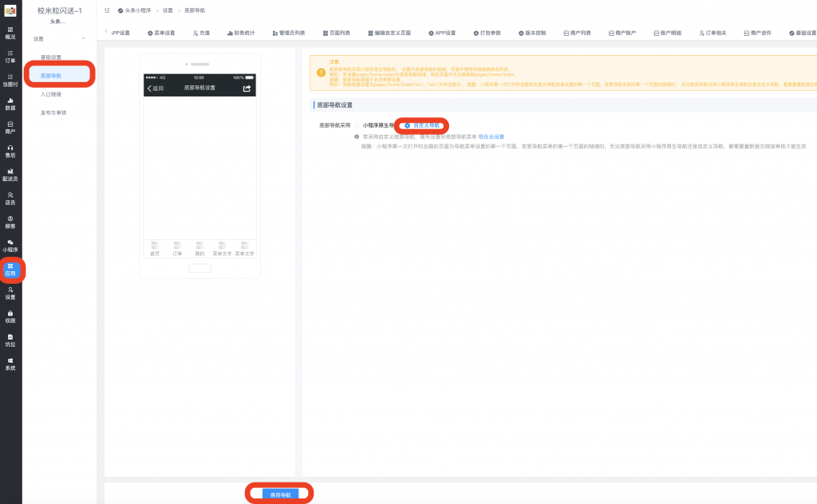Tap 返回 back in phone preview
The width and height of the screenshot is (817, 504).
click(155, 88)
